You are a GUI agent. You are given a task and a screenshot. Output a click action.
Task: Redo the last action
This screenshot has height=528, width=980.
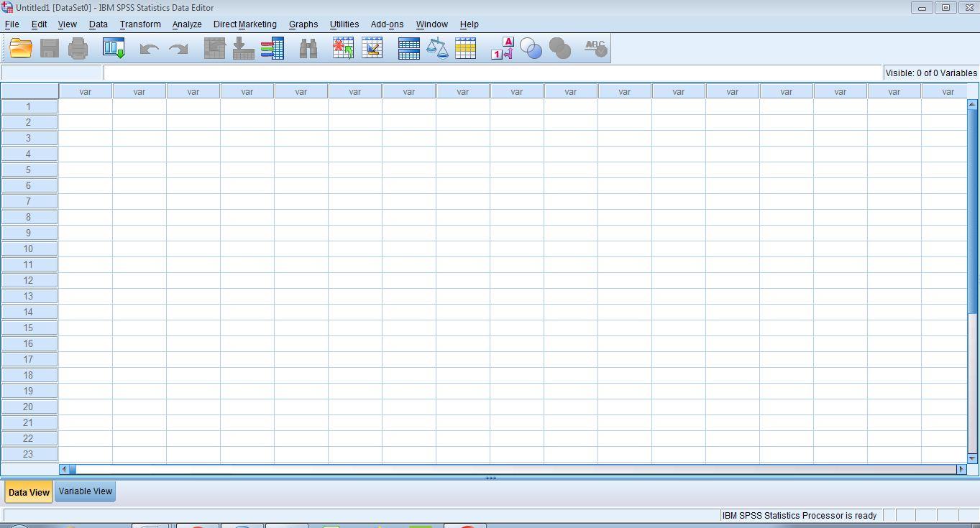click(178, 47)
